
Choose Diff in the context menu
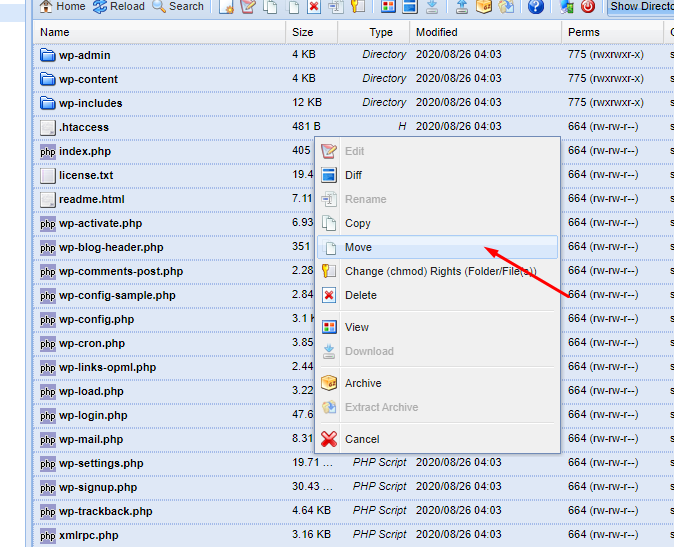click(438, 175)
